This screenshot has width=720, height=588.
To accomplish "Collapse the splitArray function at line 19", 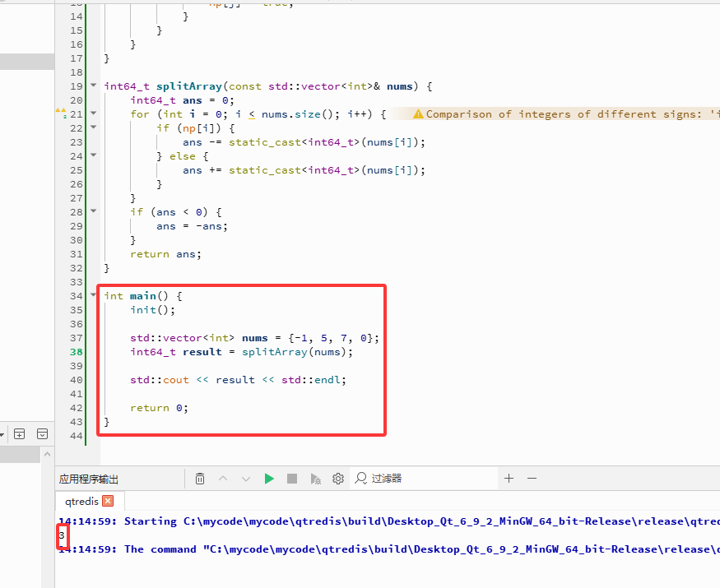I will [94, 86].
